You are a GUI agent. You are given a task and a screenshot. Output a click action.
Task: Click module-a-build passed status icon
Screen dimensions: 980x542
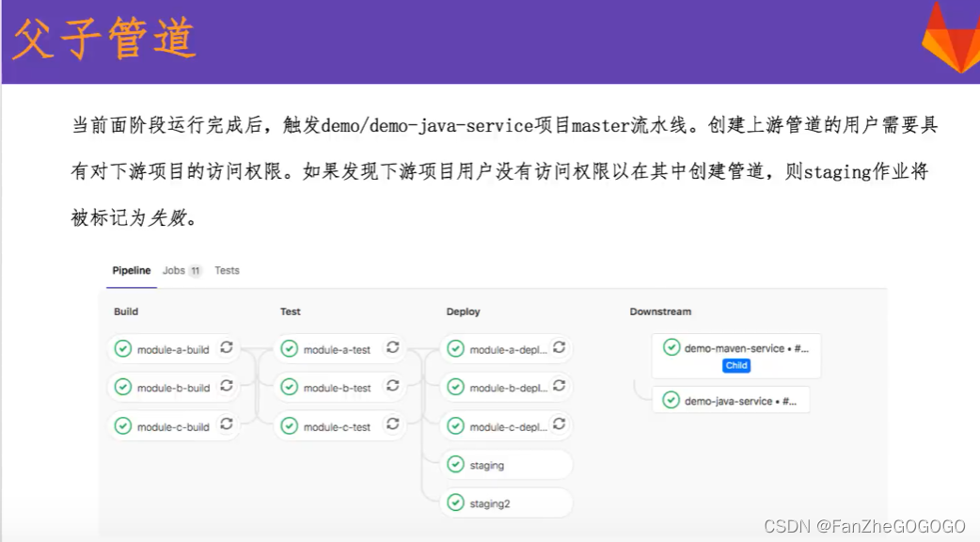pyautogui.click(x=123, y=349)
